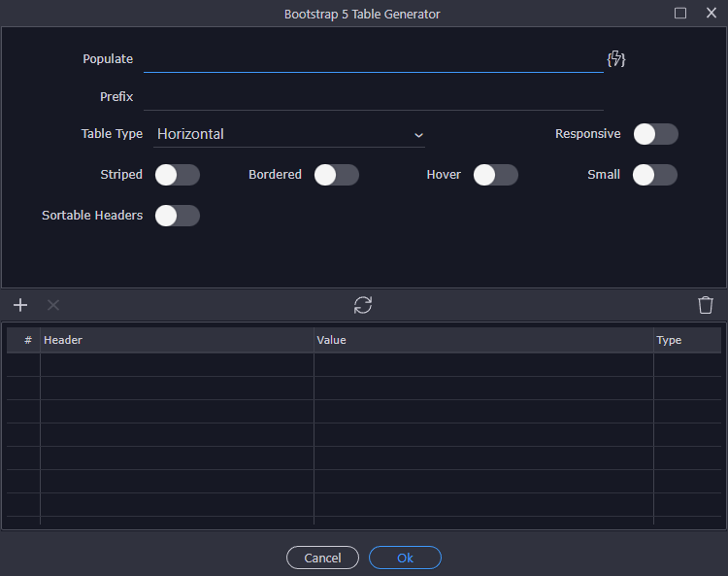728x576 pixels.
Task: Enable the Responsive toggle
Action: [x=655, y=134]
